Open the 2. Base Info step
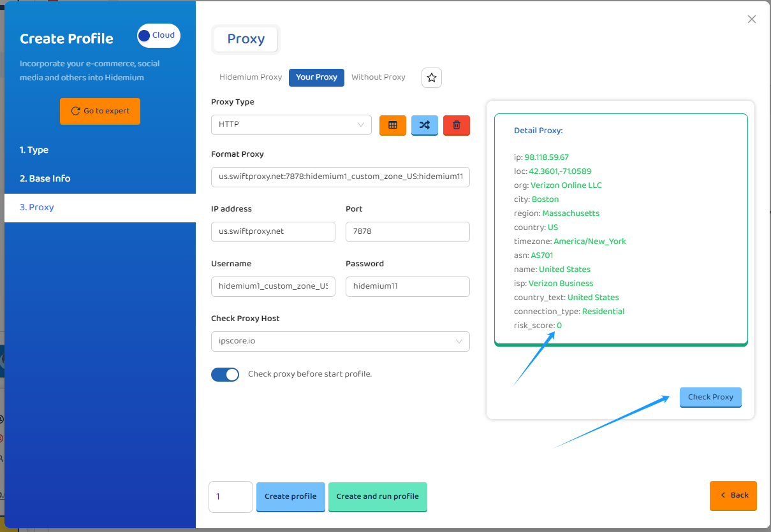The width and height of the screenshot is (771, 532). [x=45, y=179]
